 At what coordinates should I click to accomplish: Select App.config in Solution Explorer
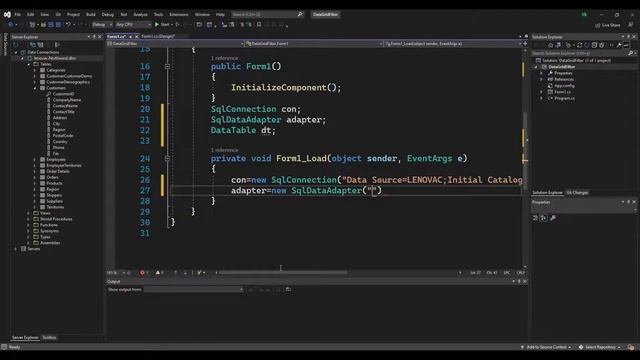(564, 86)
